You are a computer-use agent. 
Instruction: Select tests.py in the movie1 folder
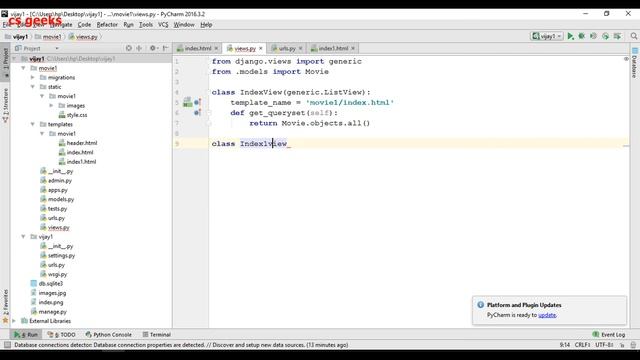(x=53, y=209)
